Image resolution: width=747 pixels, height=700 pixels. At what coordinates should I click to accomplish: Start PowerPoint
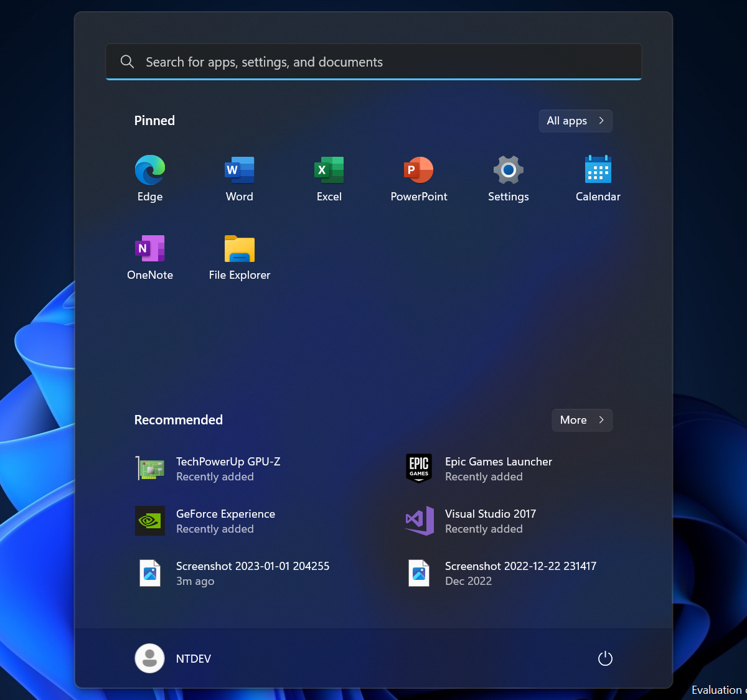pos(418,179)
